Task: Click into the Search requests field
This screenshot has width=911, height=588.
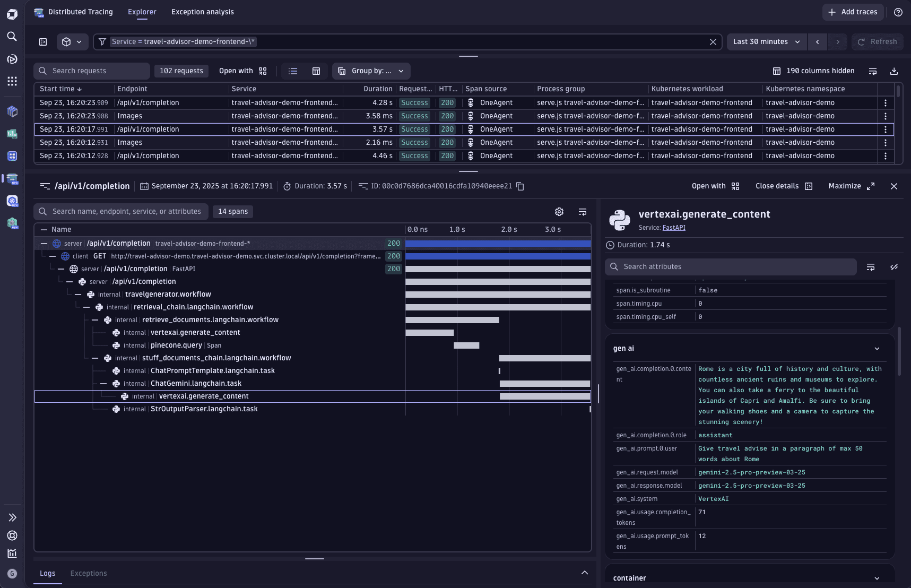Action: click(x=91, y=71)
